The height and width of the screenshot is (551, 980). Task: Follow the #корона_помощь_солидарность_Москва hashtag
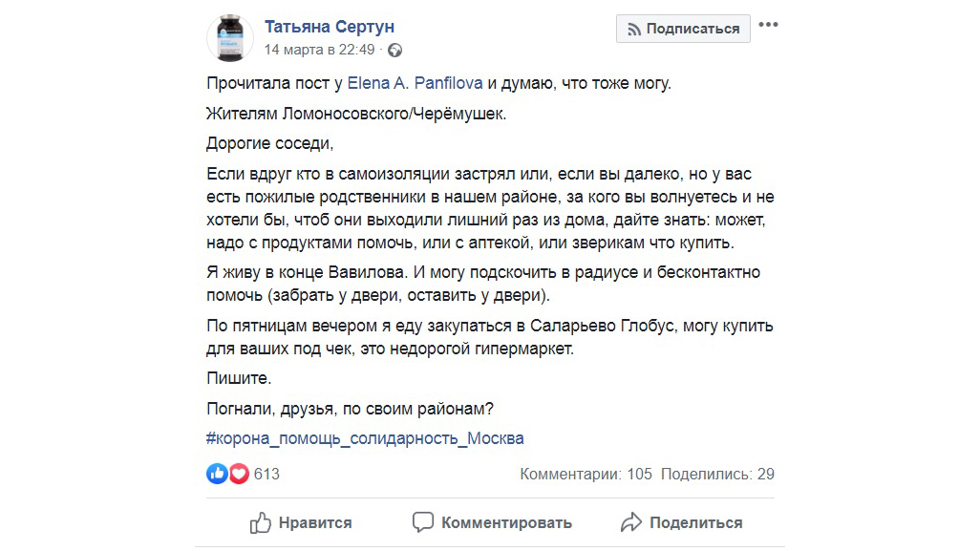[365, 439]
